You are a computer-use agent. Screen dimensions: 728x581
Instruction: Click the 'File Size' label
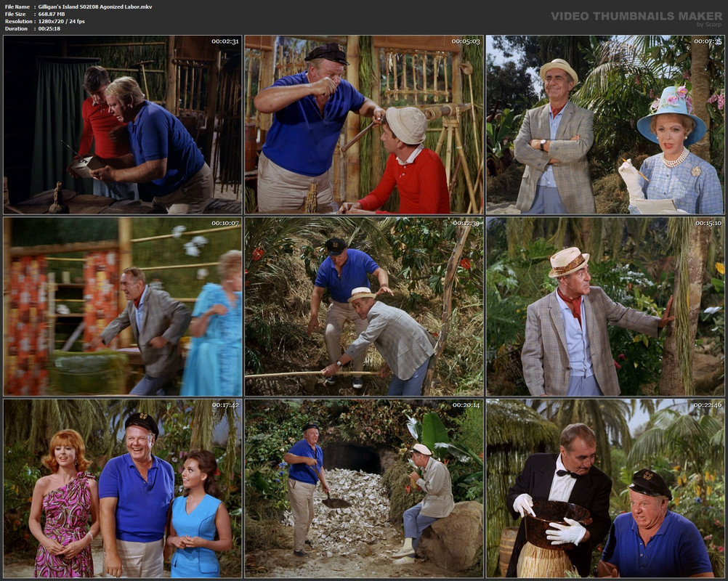click(15, 15)
